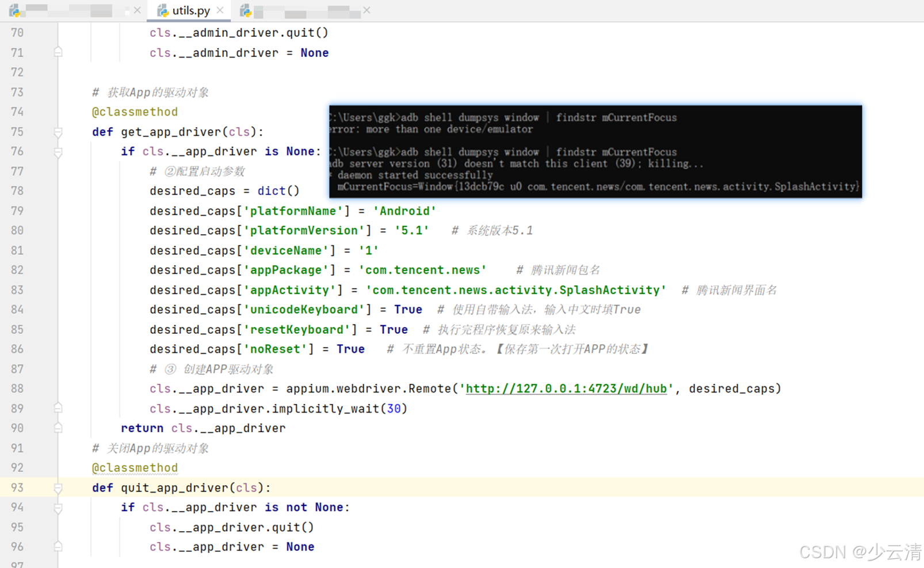Click the 'deviceName' key string
Image resolution: width=924 pixels, height=568 pixels.
click(286, 250)
